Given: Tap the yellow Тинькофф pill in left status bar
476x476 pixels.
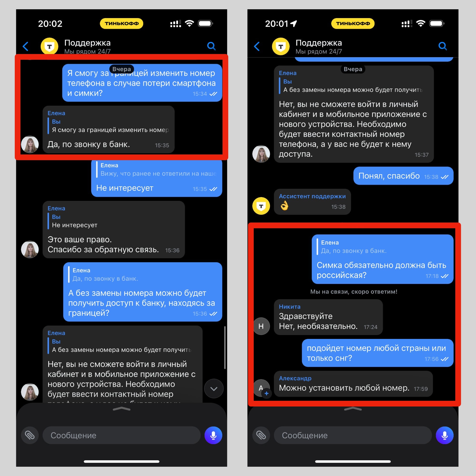Looking at the screenshot, I should click(x=121, y=23).
